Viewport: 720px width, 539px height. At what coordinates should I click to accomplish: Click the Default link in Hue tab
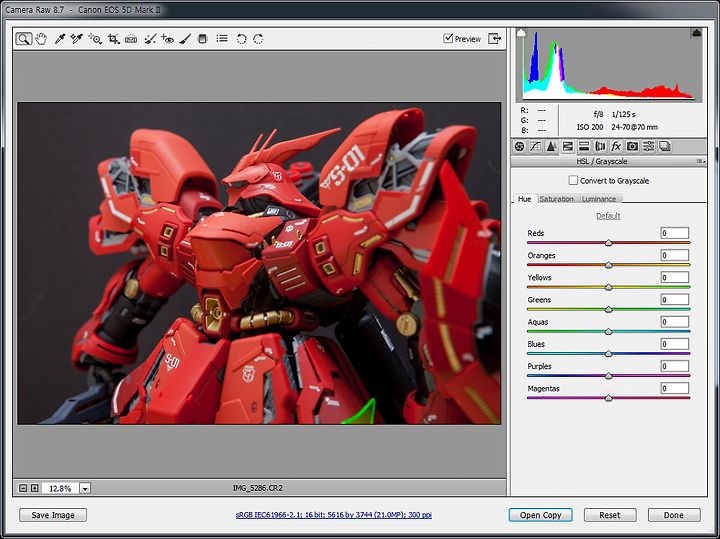(608, 216)
